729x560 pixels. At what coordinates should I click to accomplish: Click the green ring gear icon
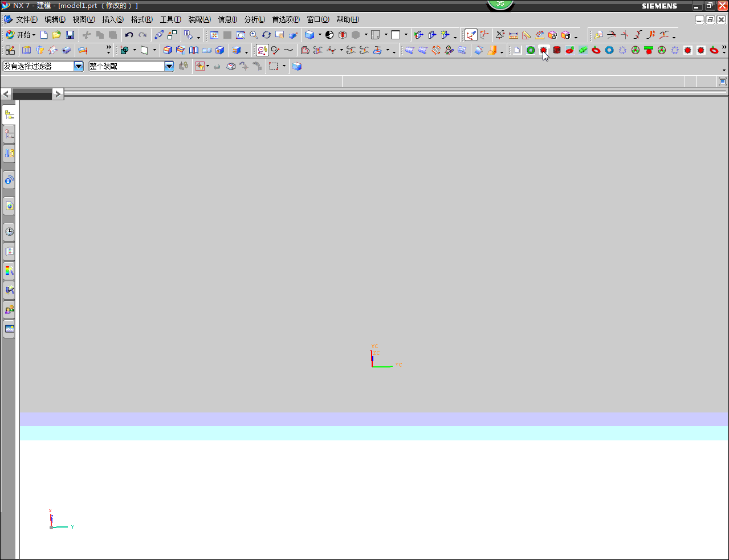click(x=531, y=50)
